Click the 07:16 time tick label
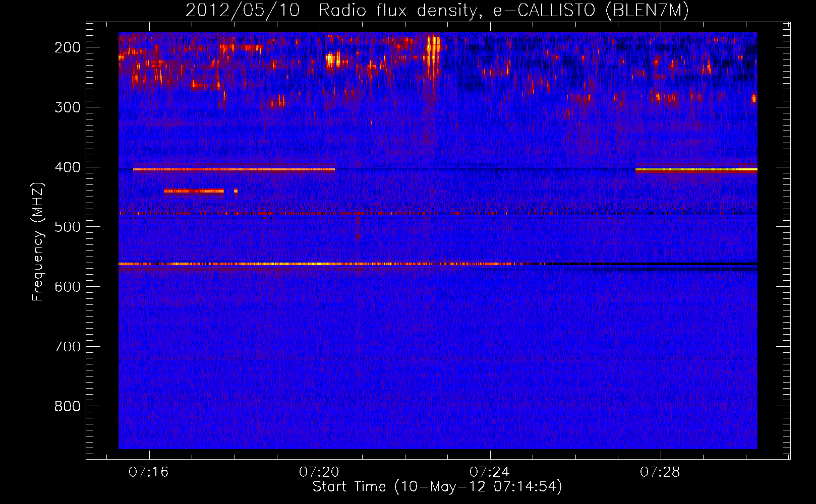 149,472
